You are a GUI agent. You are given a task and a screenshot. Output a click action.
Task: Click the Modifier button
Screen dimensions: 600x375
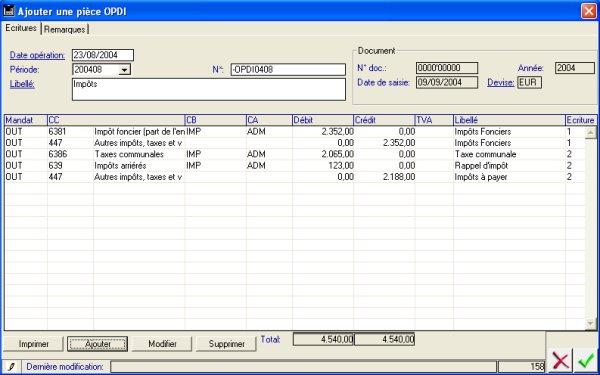(162, 344)
